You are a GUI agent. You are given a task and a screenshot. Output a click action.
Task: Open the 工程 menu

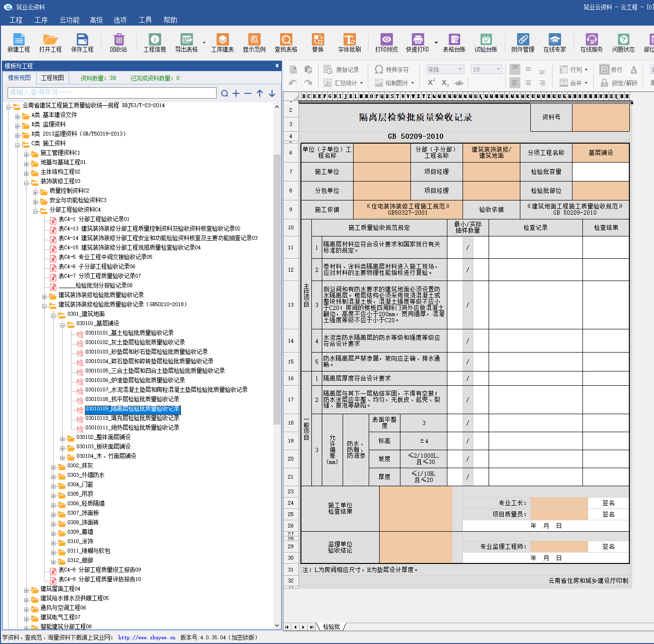16,20
